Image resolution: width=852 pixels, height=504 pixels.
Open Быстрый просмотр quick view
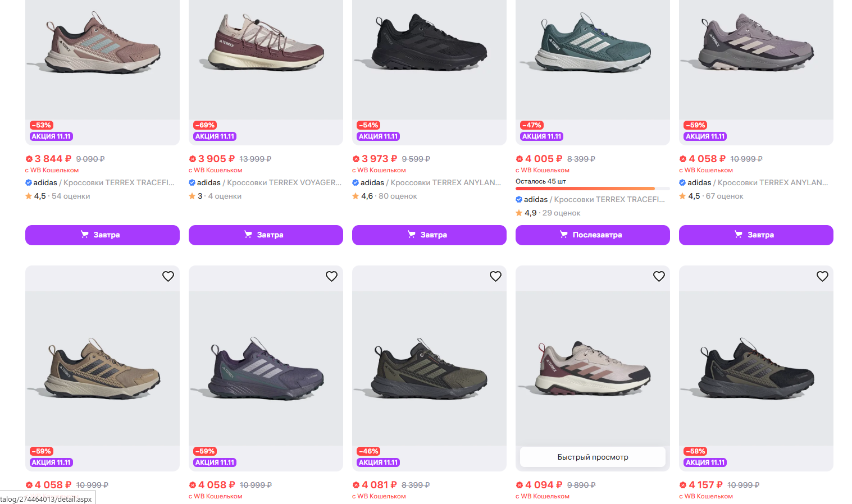click(593, 457)
